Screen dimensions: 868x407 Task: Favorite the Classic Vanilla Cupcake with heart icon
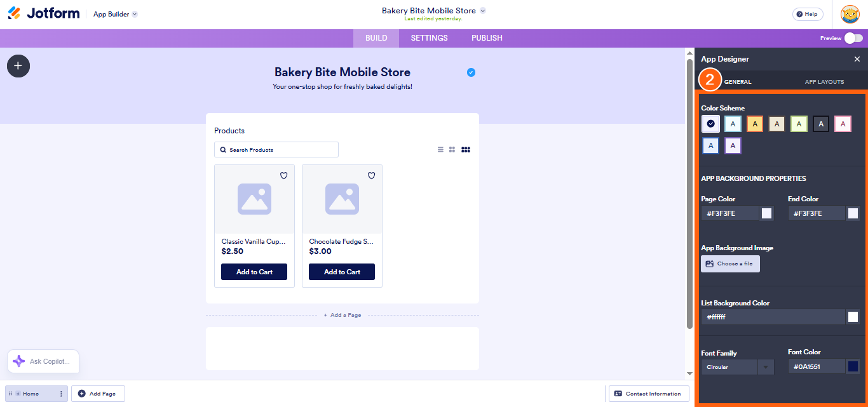coord(284,176)
